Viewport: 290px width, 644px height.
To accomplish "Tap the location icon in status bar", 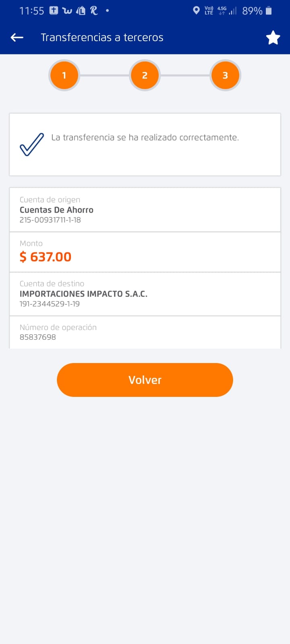I will 196,10.
